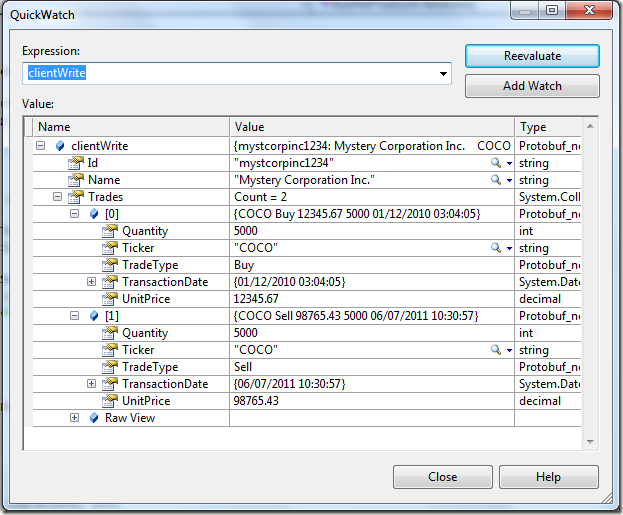Click the property icon next to Name
Screen dimensions: 623x515
coord(75,180)
